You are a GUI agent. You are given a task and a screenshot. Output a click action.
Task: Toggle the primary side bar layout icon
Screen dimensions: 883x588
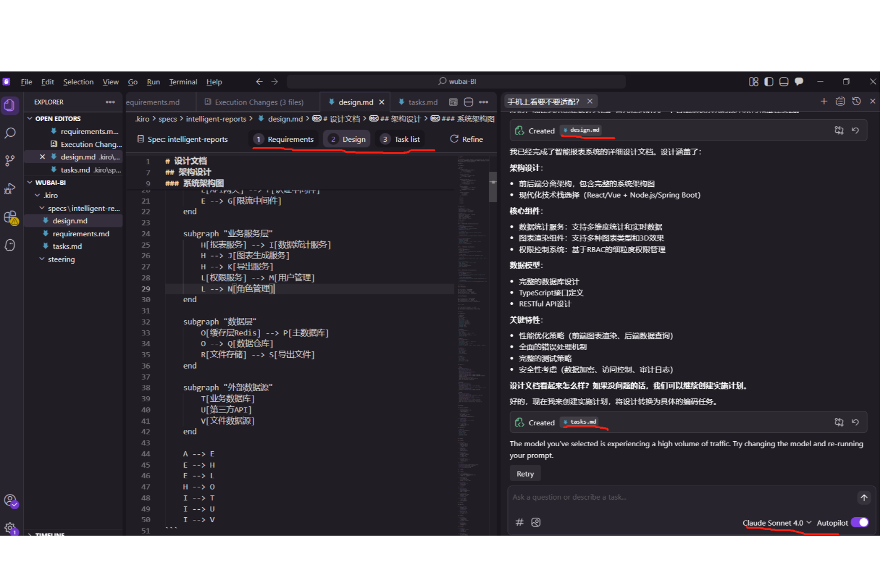tap(769, 82)
